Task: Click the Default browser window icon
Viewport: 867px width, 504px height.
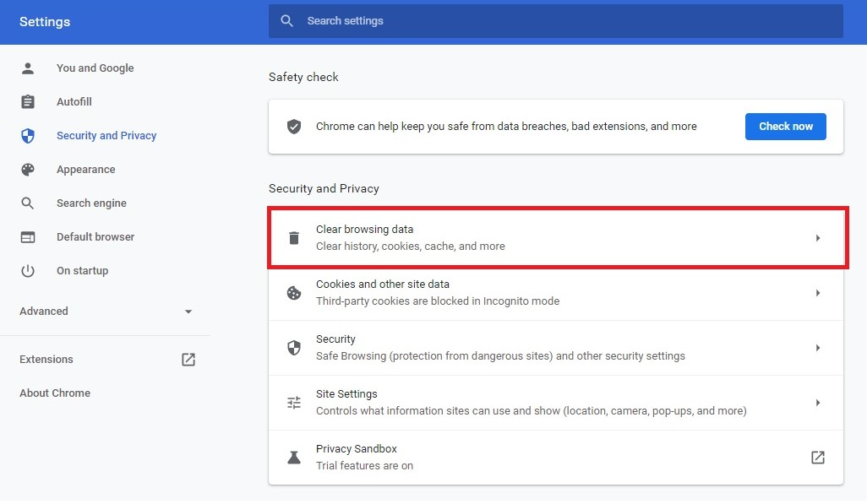Action: click(x=28, y=237)
